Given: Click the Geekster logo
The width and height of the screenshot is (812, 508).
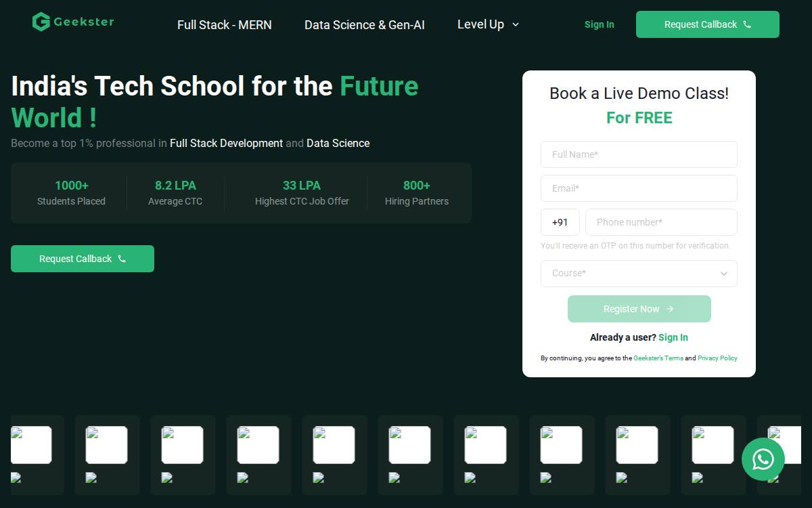Looking at the screenshot, I should tap(73, 22).
